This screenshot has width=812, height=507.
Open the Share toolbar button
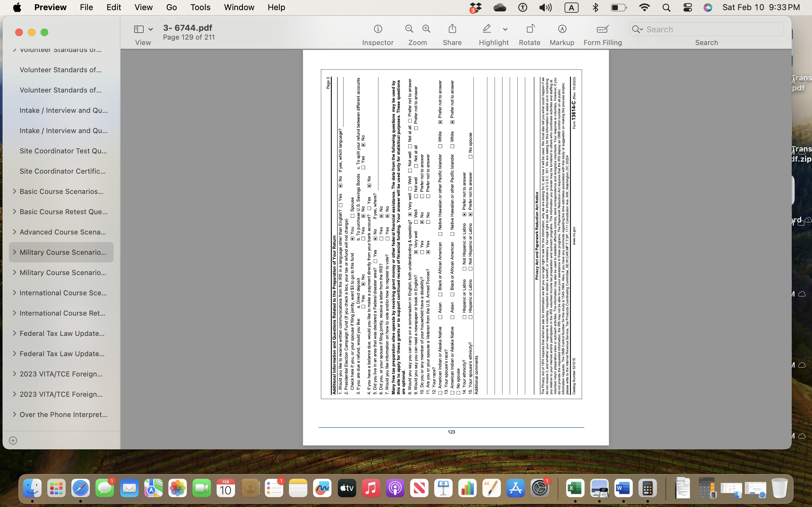pyautogui.click(x=452, y=29)
